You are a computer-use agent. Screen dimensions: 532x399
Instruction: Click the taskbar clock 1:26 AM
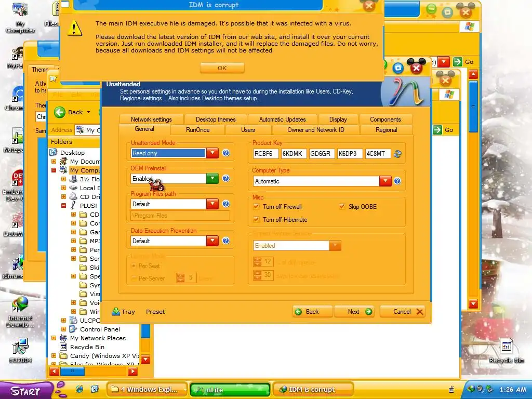coord(513,390)
